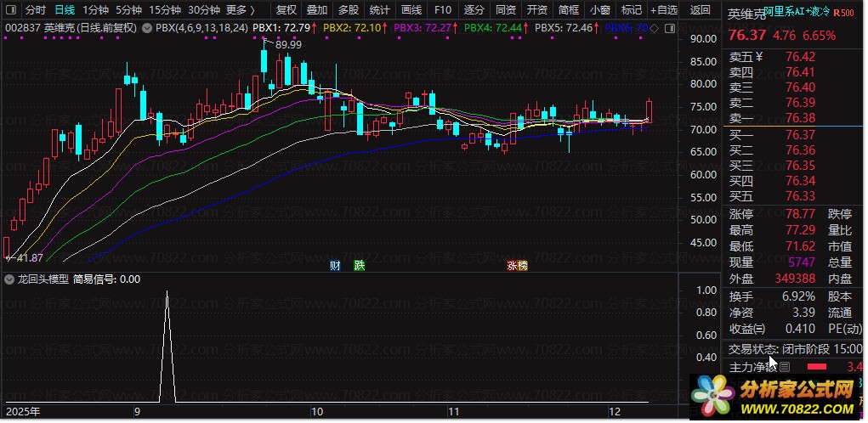Open the 龙回头模型 indicator dropdown arrow
Screen dimensions: 868x423
[x=10, y=279]
